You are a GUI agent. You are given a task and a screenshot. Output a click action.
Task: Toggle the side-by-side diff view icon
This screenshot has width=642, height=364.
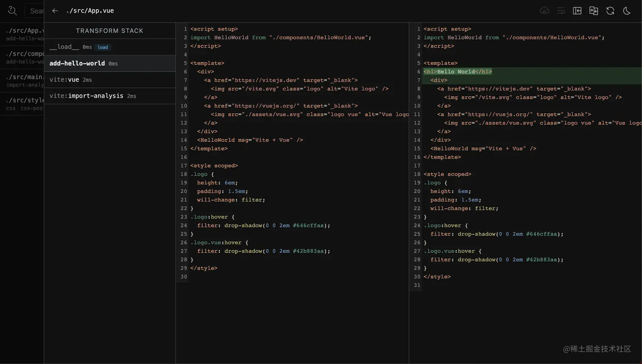pos(594,11)
